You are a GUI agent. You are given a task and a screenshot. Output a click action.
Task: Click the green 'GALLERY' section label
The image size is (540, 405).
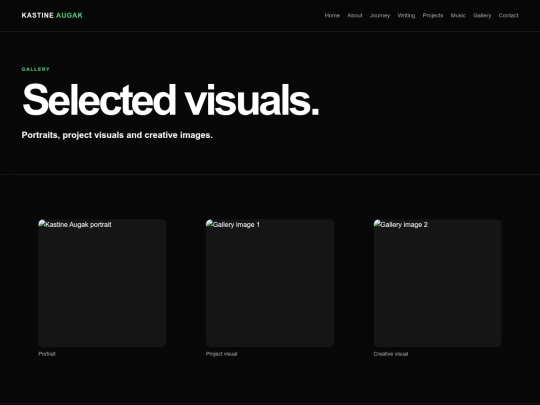(36, 69)
